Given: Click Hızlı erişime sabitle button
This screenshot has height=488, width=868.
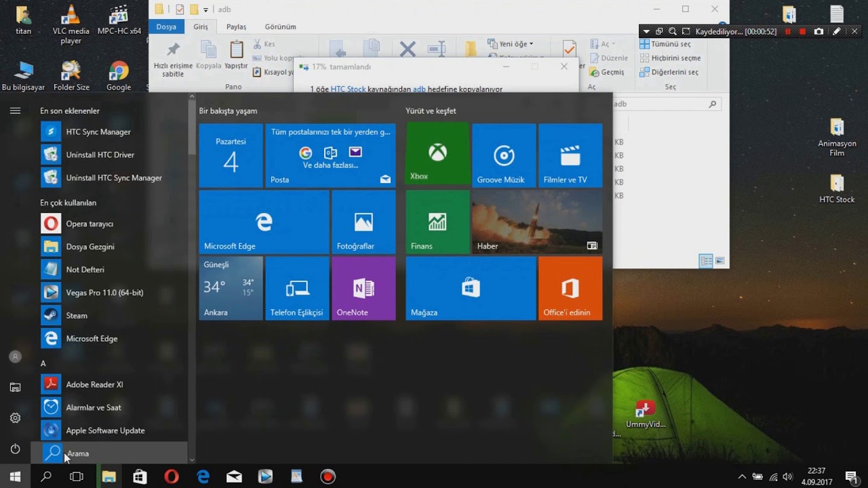Looking at the screenshot, I should click(x=173, y=60).
